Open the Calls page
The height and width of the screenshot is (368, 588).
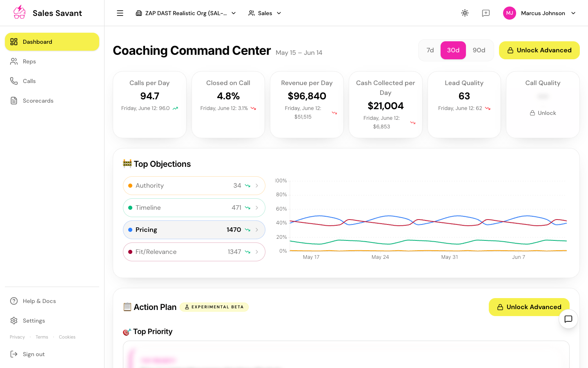[x=52, y=81]
